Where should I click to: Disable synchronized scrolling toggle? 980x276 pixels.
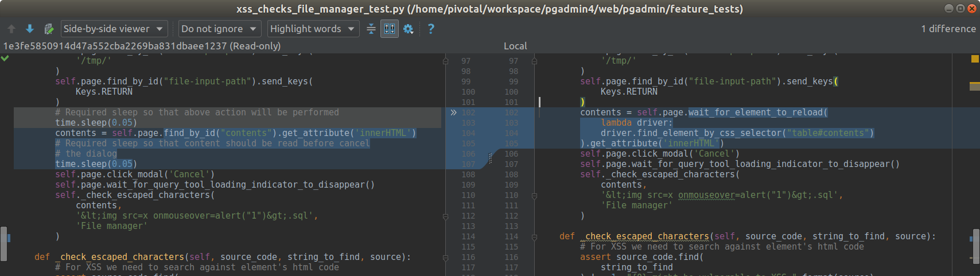pos(390,29)
